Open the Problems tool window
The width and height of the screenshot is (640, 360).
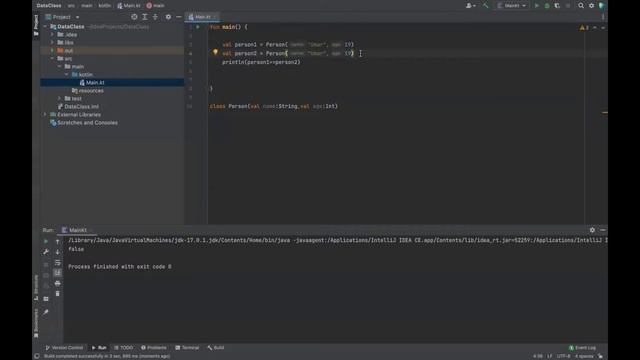(154, 348)
